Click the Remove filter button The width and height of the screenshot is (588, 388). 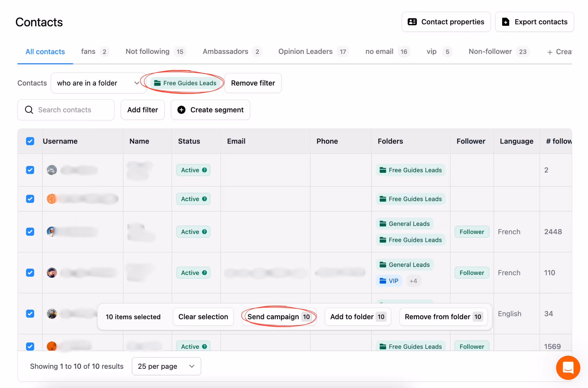pos(253,83)
